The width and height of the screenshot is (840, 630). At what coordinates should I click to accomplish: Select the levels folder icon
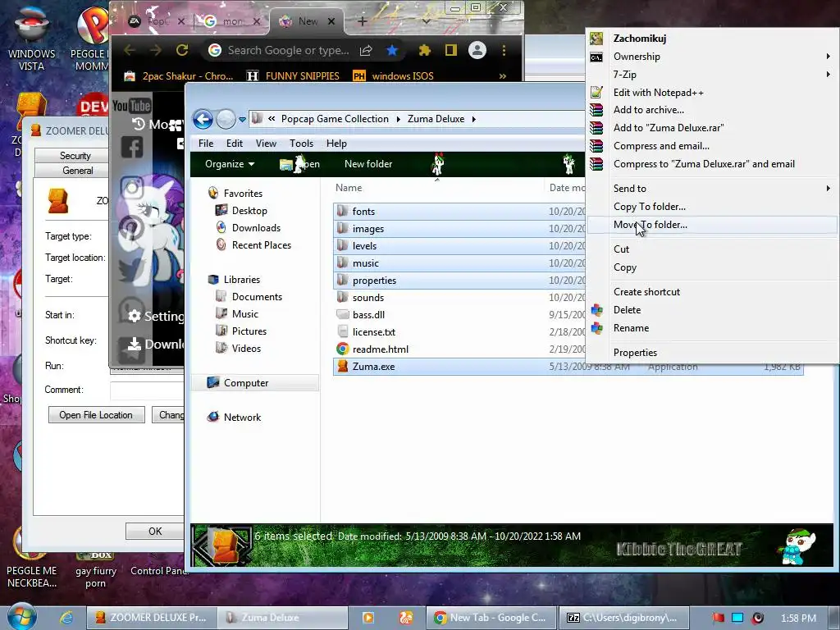coord(342,245)
